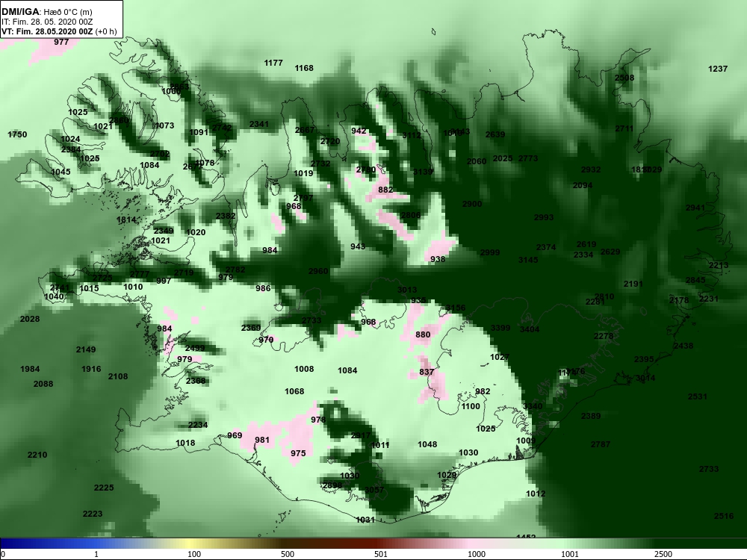Screen dimensions: 747x560
Task: Click the map value 2941
Action: coord(695,208)
